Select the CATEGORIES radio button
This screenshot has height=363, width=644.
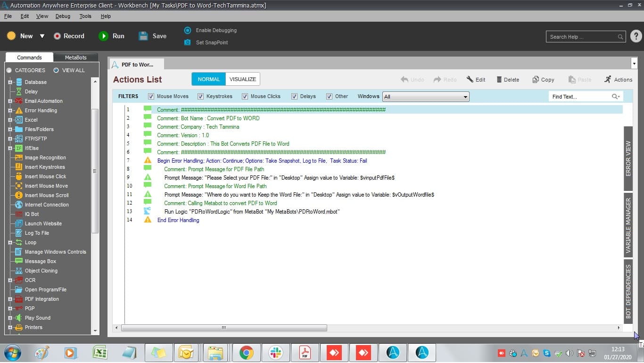coord(9,70)
